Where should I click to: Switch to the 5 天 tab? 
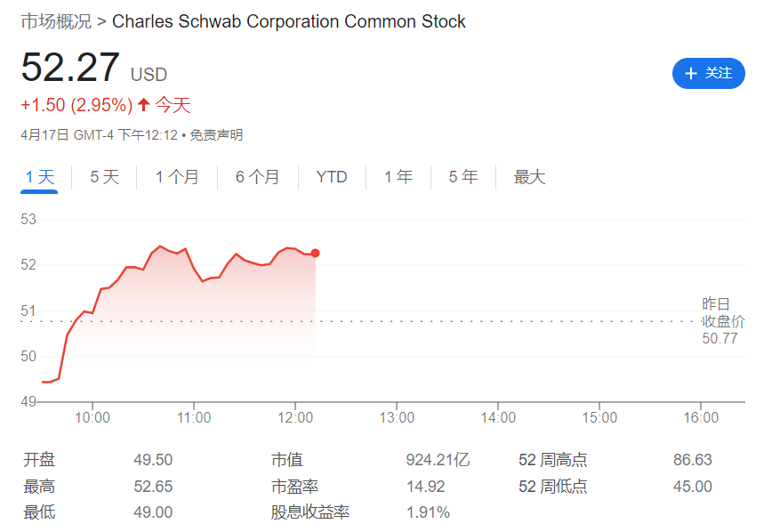(104, 177)
